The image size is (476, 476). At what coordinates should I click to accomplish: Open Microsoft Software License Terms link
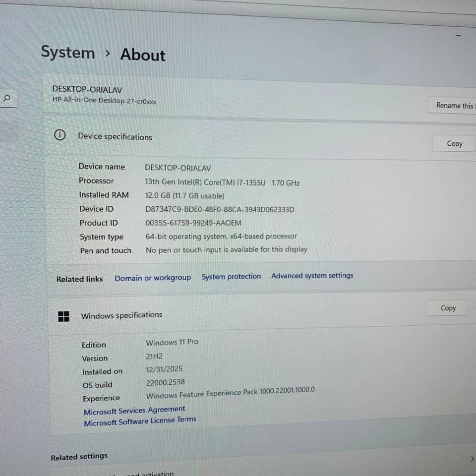[x=140, y=421]
